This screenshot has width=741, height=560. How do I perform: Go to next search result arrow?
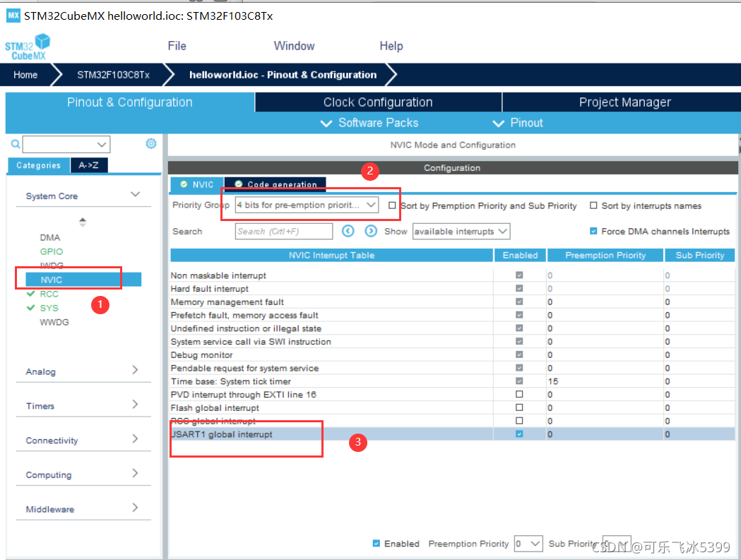pos(371,231)
